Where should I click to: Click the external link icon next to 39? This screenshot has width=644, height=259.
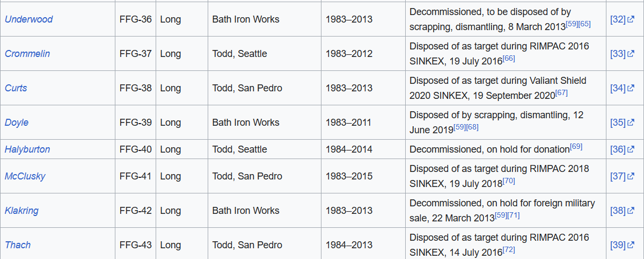631,246
